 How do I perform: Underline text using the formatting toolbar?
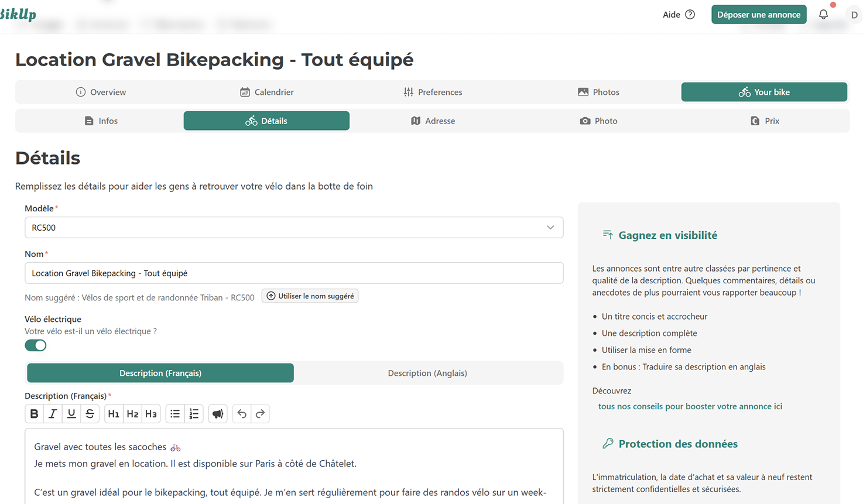(71, 413)
